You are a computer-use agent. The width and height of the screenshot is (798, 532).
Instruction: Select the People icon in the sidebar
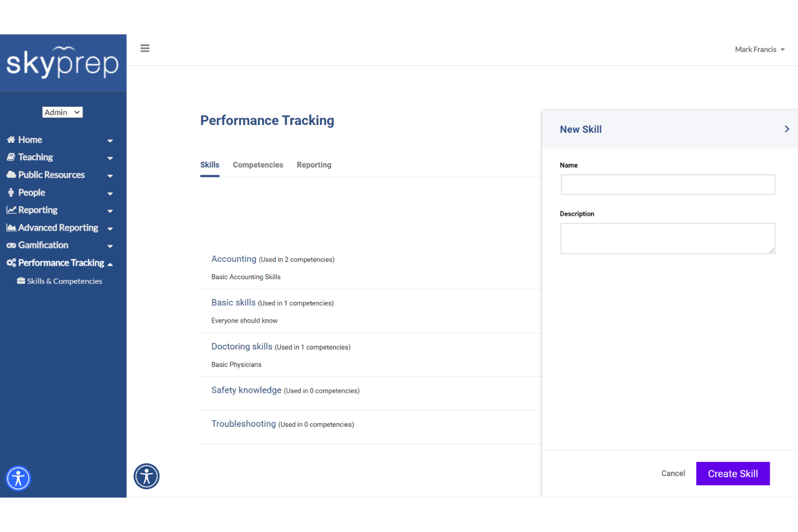point(11,192)
